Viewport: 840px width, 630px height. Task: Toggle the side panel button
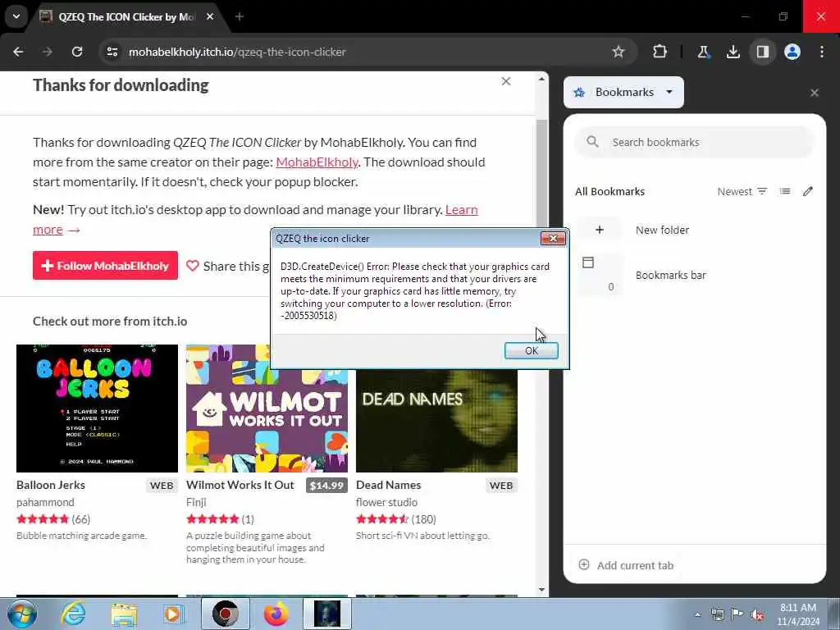pos(763,52)
